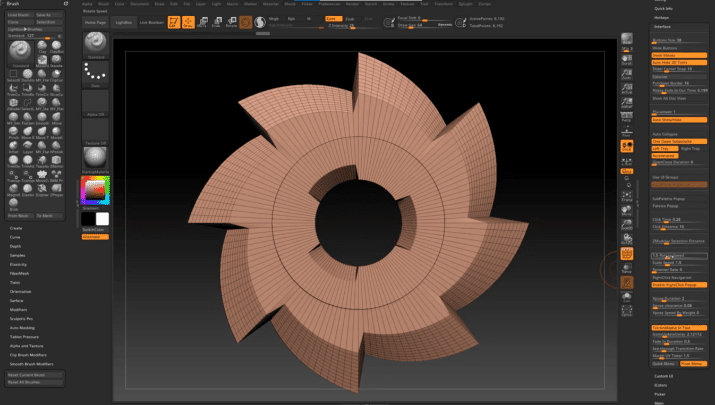Adjust the Z Intensity slider
Image resolution: width=715 pixels, height=405 pixels.
[x=352, y=26]
